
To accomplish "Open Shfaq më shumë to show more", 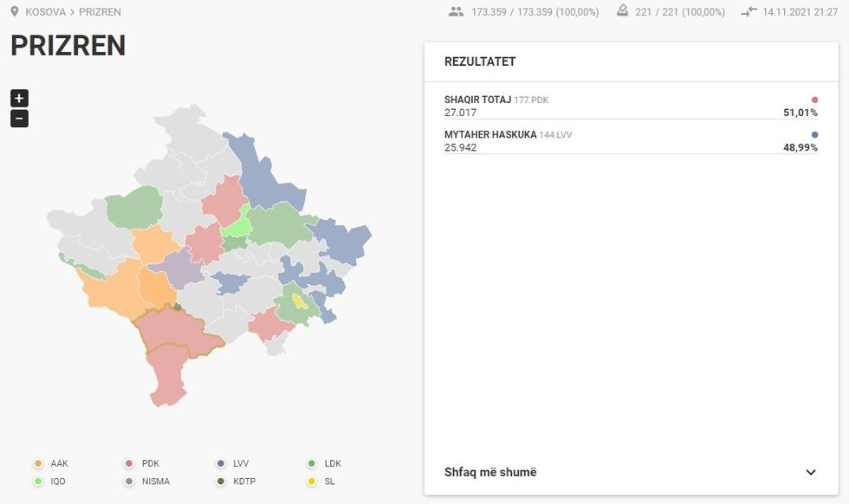I will pyautogui.click(x=490, y=472).
